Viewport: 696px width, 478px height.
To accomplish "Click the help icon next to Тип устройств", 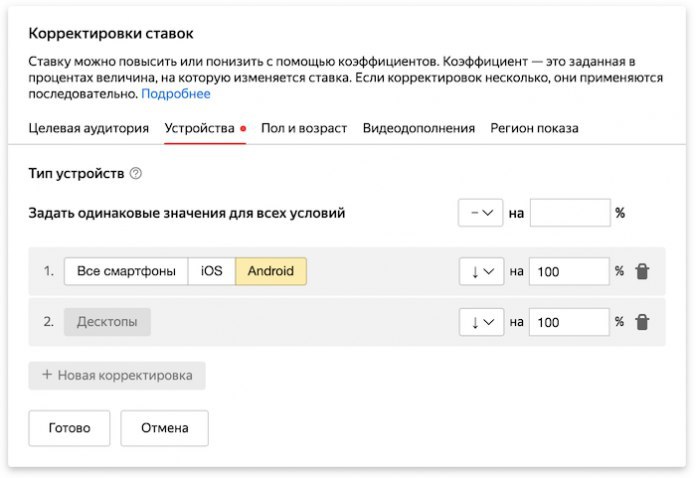I will click(136, 173).
